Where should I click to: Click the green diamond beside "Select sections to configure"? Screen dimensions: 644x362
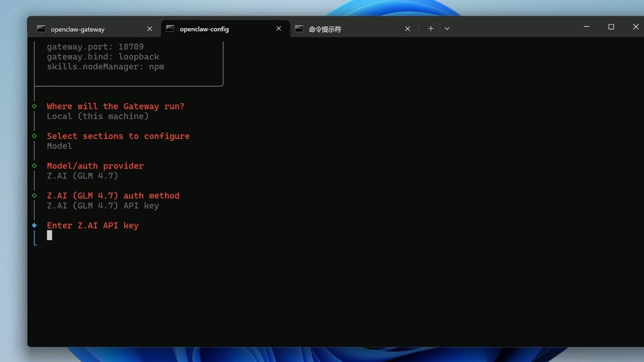(x=34, y=136)
